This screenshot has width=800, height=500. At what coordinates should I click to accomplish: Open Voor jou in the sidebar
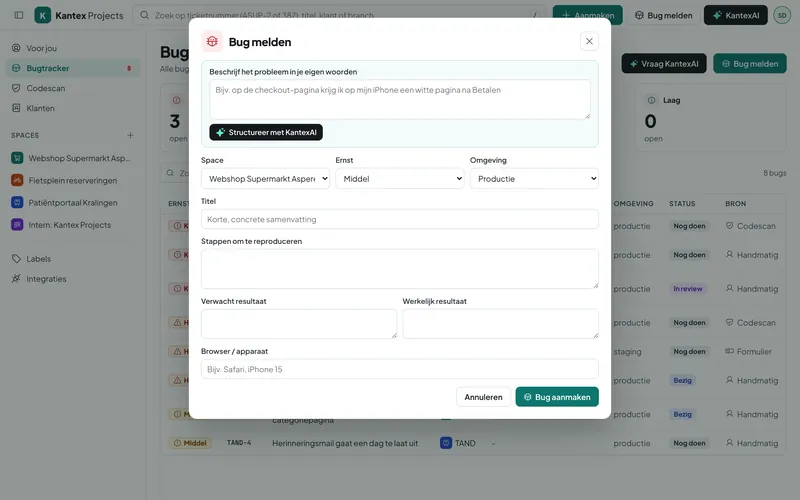[x=72, y=48]
